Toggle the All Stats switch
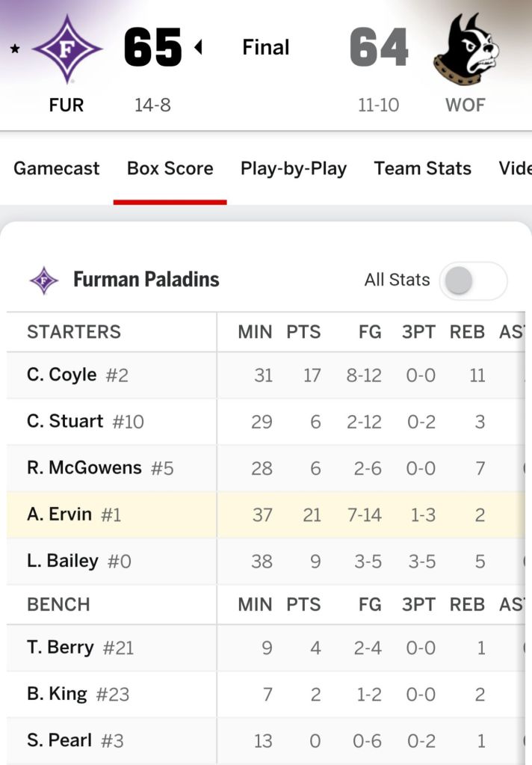Viewport: 532px width, 765px height. click(x=473, y=280)
